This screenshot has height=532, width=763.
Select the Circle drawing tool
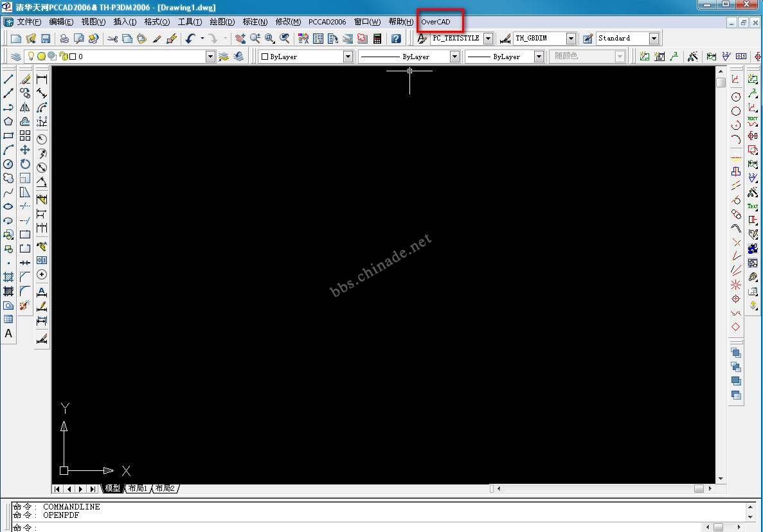8,164
